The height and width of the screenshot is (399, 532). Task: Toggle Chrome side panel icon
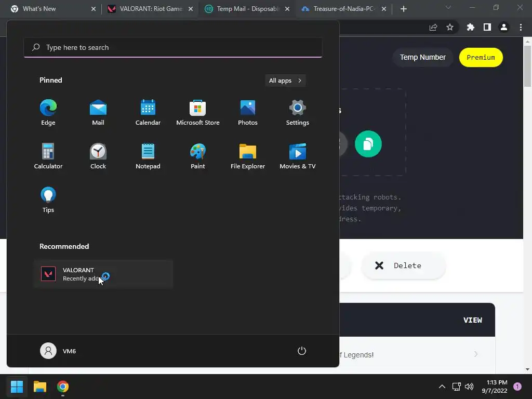pyautogui.click(x=487, y=27)
